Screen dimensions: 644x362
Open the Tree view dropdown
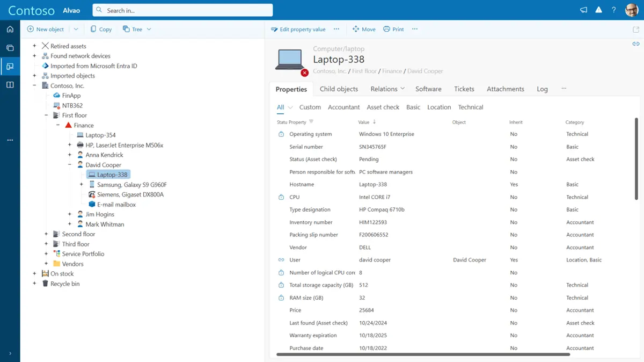pyautogui.click(x=137, y=29)
